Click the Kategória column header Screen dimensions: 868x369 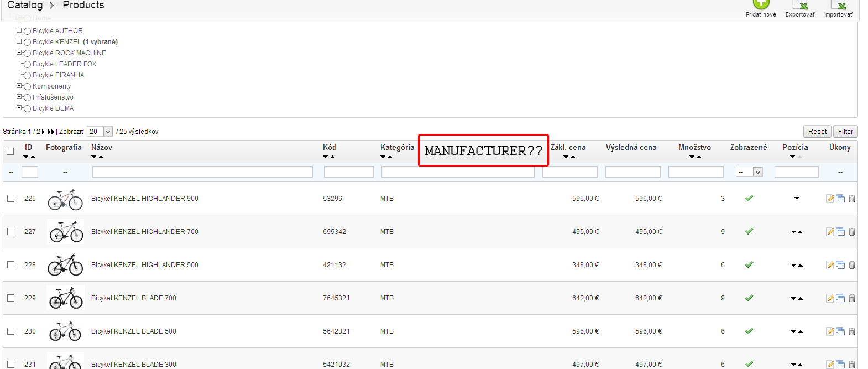(x=397, y=147)
